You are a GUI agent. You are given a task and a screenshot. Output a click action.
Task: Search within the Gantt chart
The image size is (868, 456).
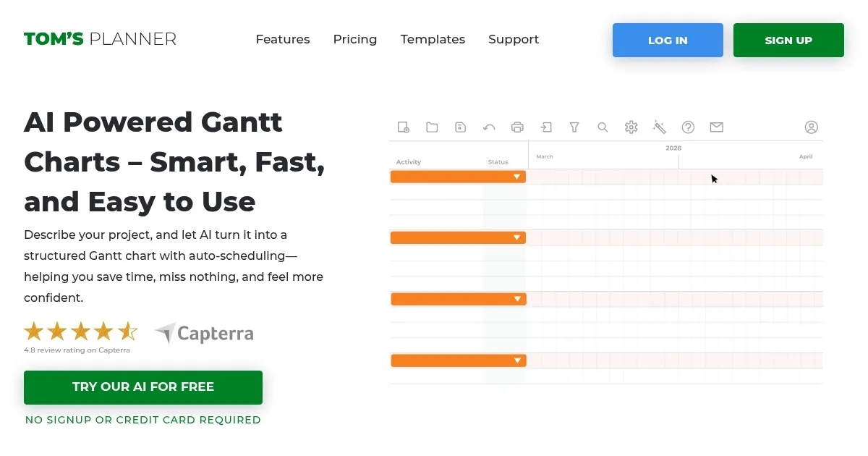[603, 127]
